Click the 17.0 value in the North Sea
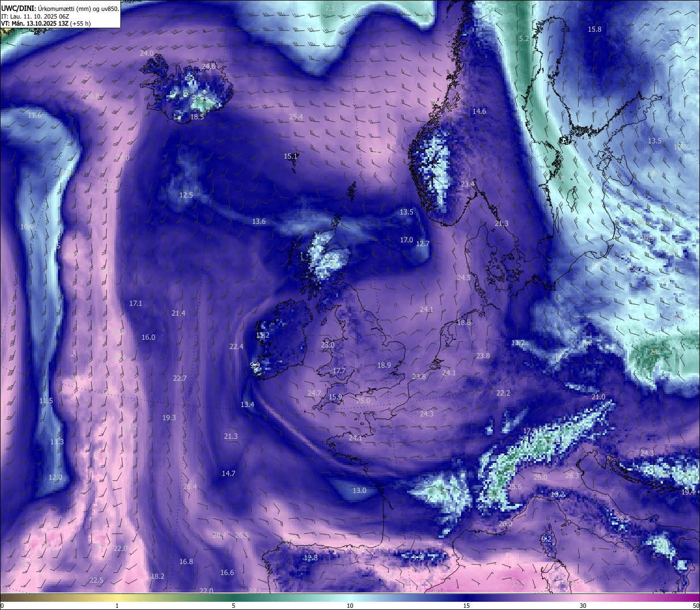 click(406, 240)
